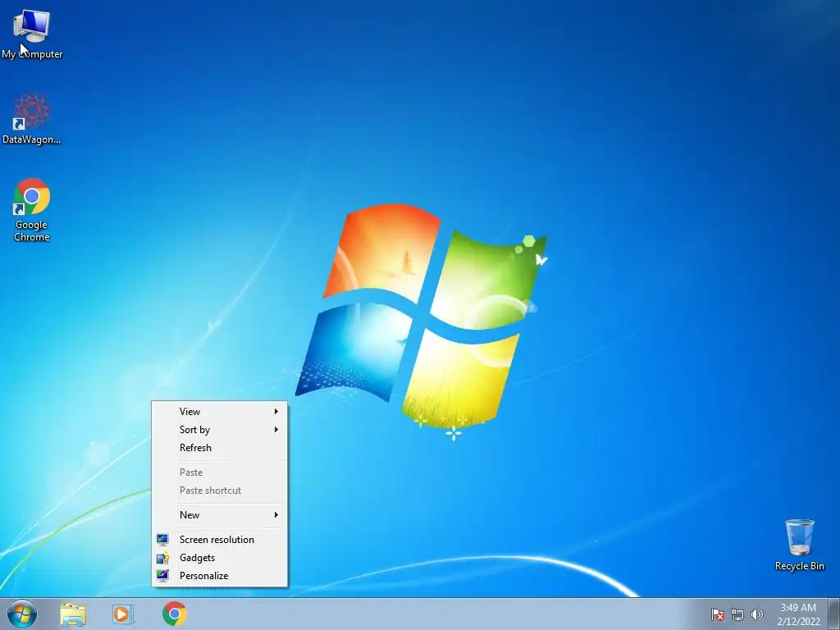840x630 pixels.
Task: Open Action Center flag tray icon
Action: [717, 614]
